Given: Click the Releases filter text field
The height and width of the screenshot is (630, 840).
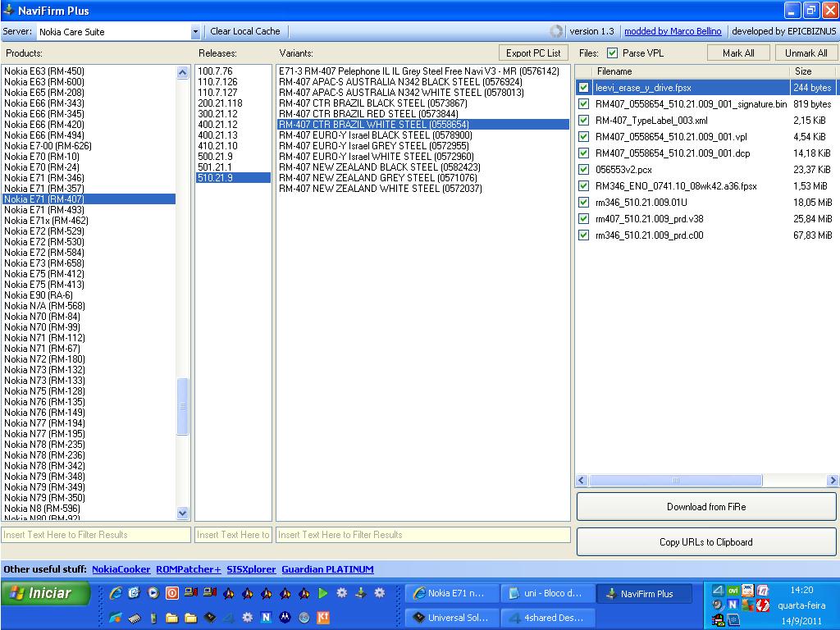Looking at the screenshot, I should tap(233, 535).
